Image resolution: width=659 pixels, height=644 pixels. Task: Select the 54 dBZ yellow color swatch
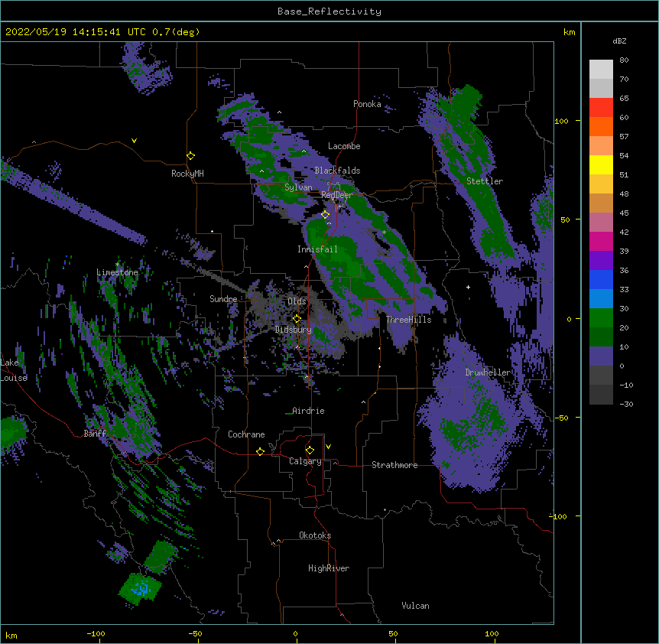tap(601, 164)
